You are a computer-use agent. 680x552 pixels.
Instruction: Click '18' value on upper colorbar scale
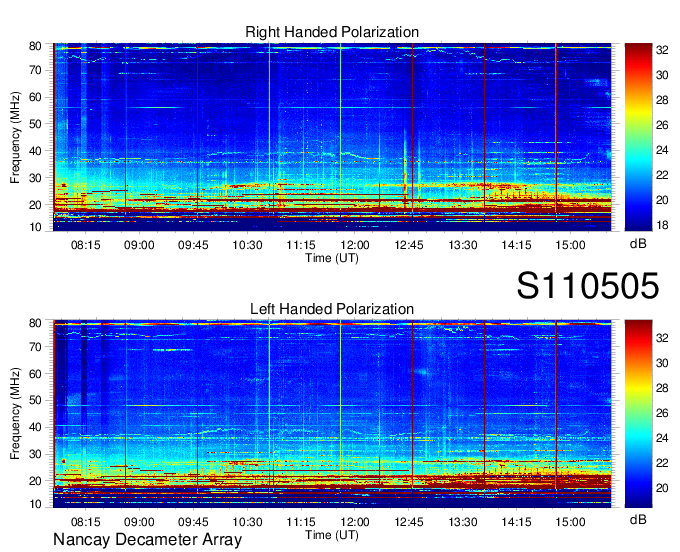[662, 225]
